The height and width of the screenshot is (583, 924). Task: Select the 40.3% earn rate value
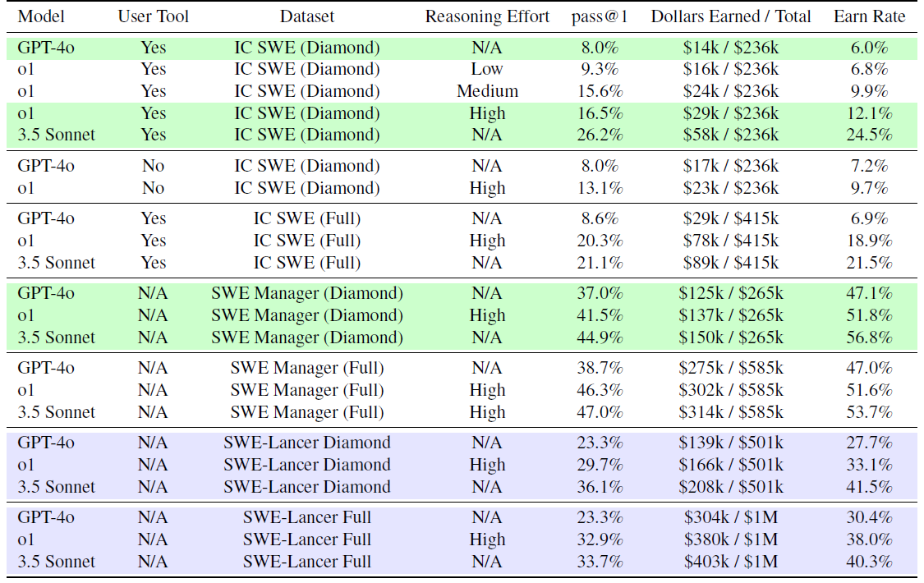[x=870, y=562]
